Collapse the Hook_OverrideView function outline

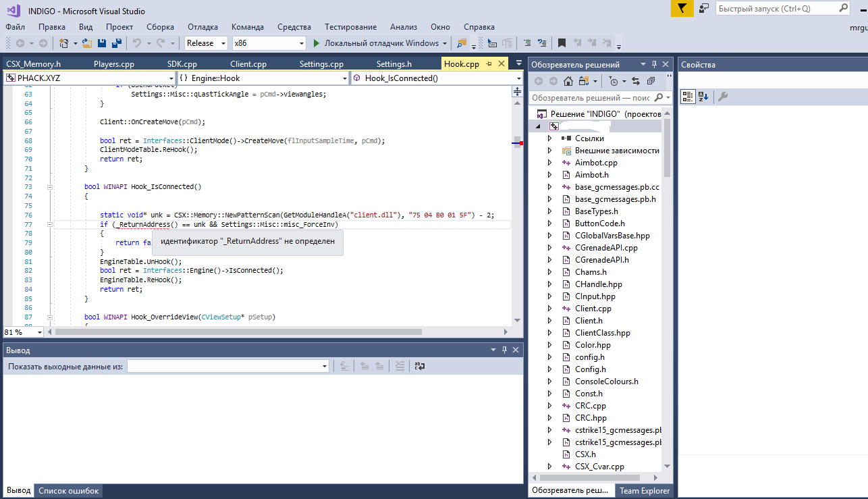[x=50, y=317]
